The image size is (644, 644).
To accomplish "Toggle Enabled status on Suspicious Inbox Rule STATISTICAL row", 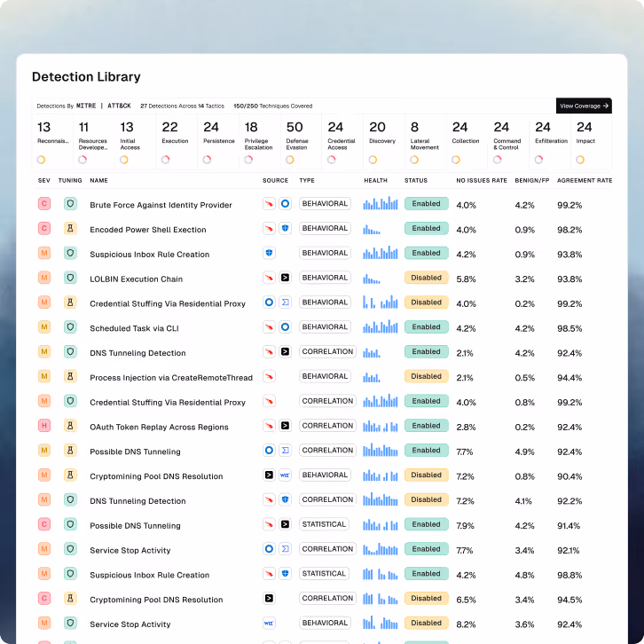I will click(427, 573).
